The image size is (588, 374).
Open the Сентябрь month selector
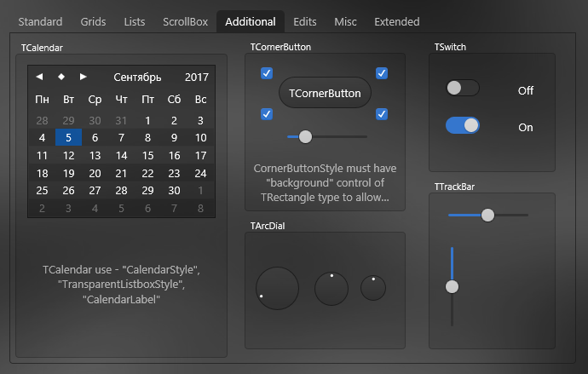tap(137, 78)
